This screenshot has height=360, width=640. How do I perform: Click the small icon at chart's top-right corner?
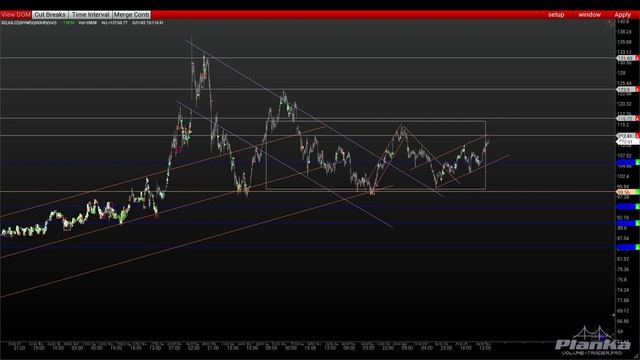(611, 22)
